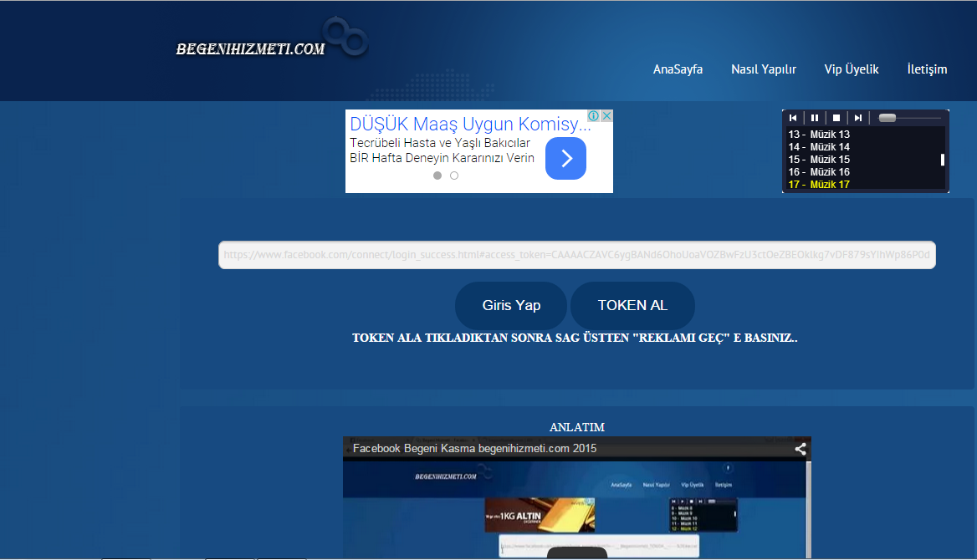Click the TOKEN AL button
977x560 pixels.
coord(632,305)
